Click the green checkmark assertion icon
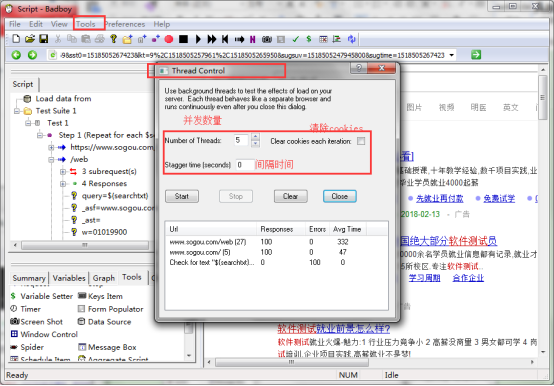 pos(295,39)
